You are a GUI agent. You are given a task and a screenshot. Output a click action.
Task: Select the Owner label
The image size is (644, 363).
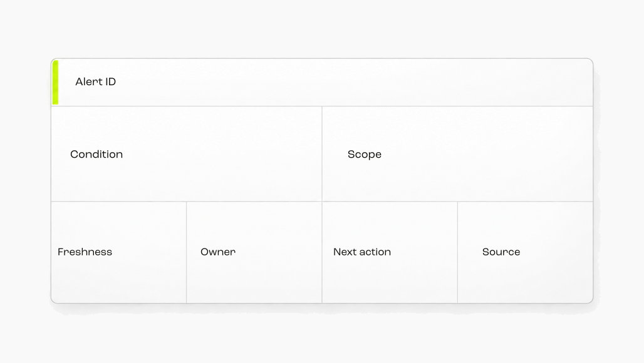point(218,252)
